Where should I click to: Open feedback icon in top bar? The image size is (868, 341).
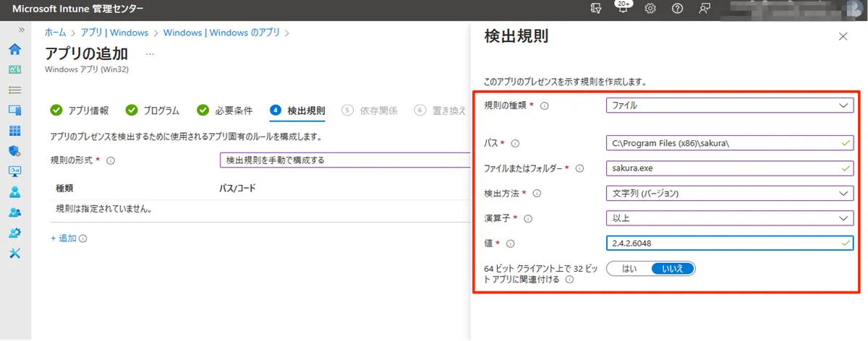click(x=704, y=9)
